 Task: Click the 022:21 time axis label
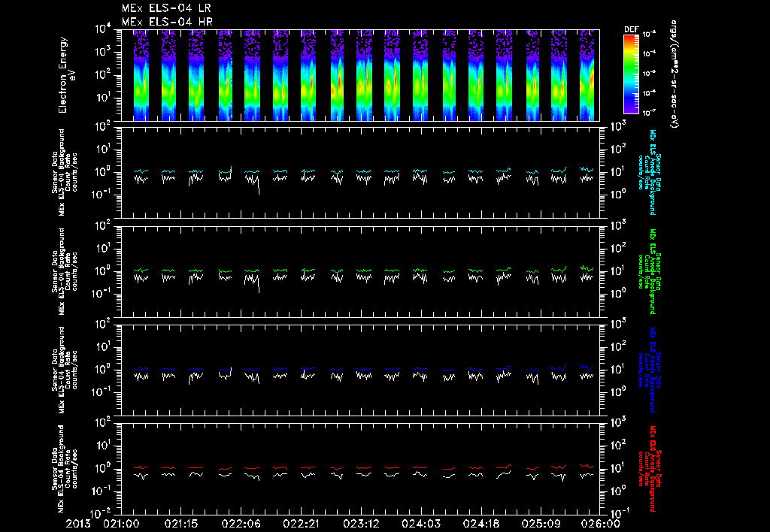[301, 524]
